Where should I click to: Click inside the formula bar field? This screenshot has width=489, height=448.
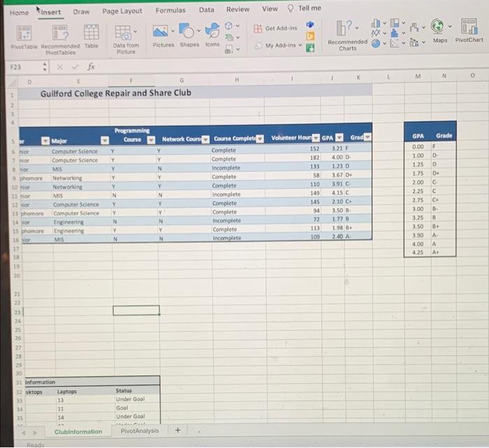pyautogui.click(x=293, y=65)
